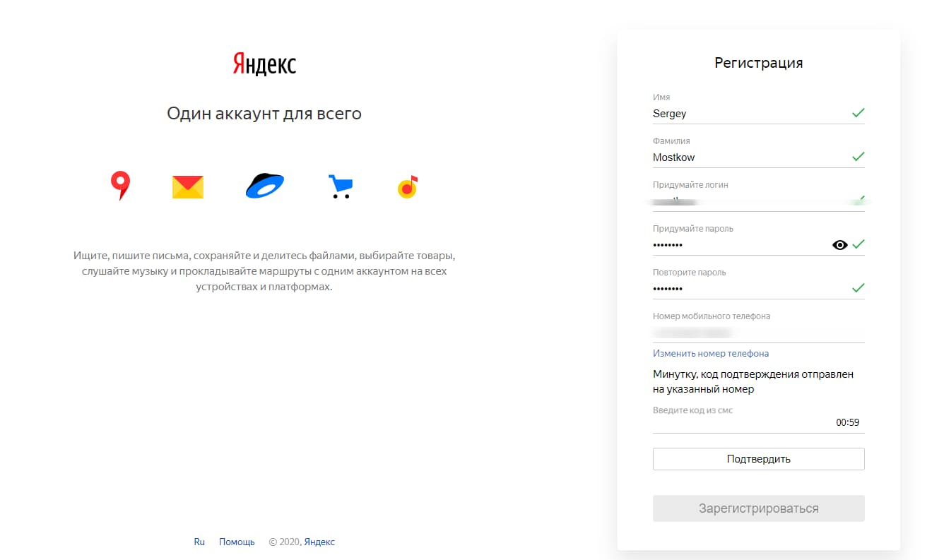944x560 pixels.
Task: Click the Yandex Disk flying saucer icon
Action: pyautogui.click(x=264, y=186)
